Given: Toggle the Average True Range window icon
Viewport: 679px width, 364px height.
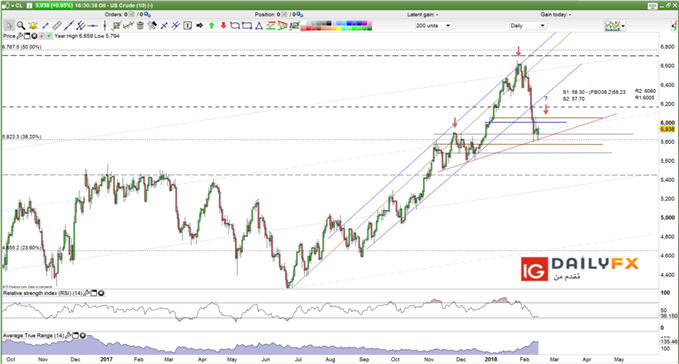Looking at the screenshot, I should [75, 335].
